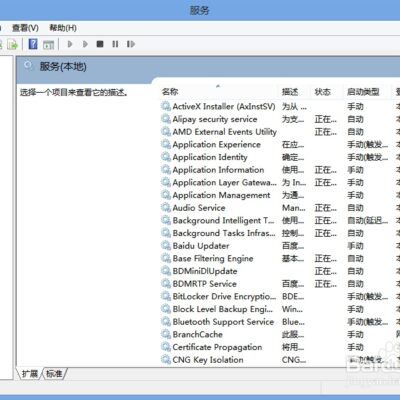Click the gear icon of Application Experience
Viewport: 400px width, 400px height.
(166, 144)
